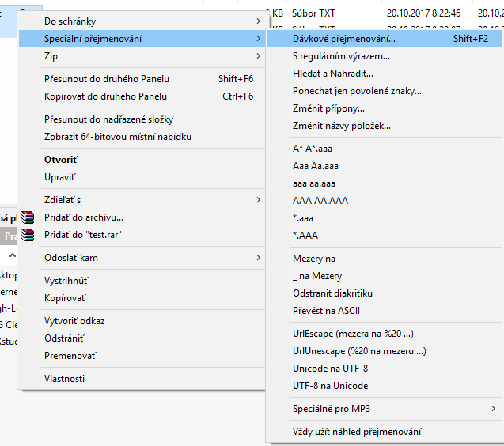This screenshot has width=504, height=446.
Task: Click WinRAR icon beside Pridať do archívu
Action: pyautogui.click(x=28, y=217)
